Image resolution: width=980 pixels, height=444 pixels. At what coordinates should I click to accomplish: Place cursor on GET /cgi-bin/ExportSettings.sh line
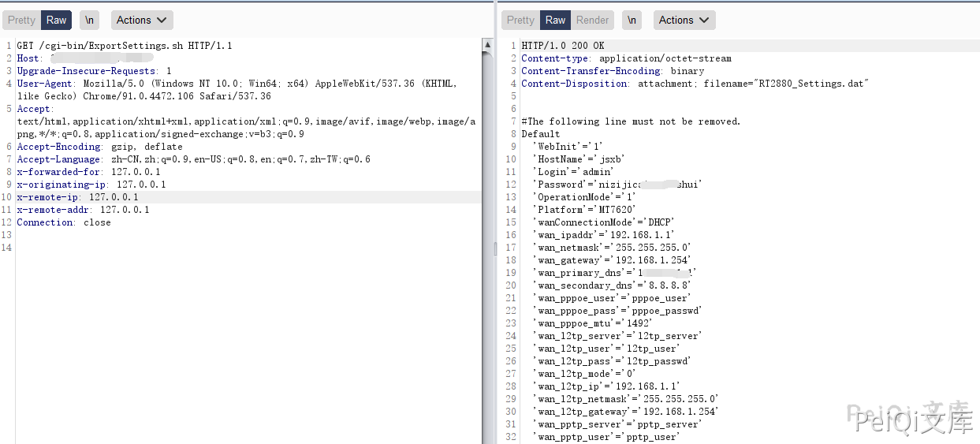[125, 46]
